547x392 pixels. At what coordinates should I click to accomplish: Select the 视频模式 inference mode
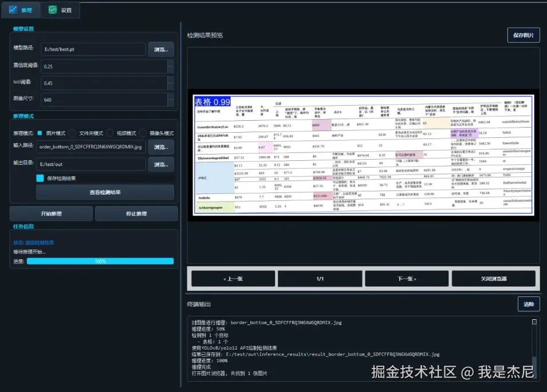[x=110, y=132]
